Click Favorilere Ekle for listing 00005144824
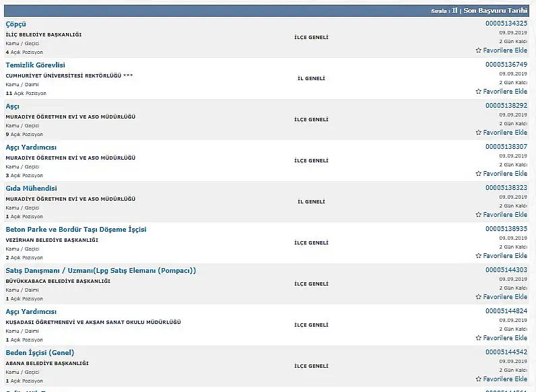The height and width of the screenshot is (392, 536). [x=505, y=337]
